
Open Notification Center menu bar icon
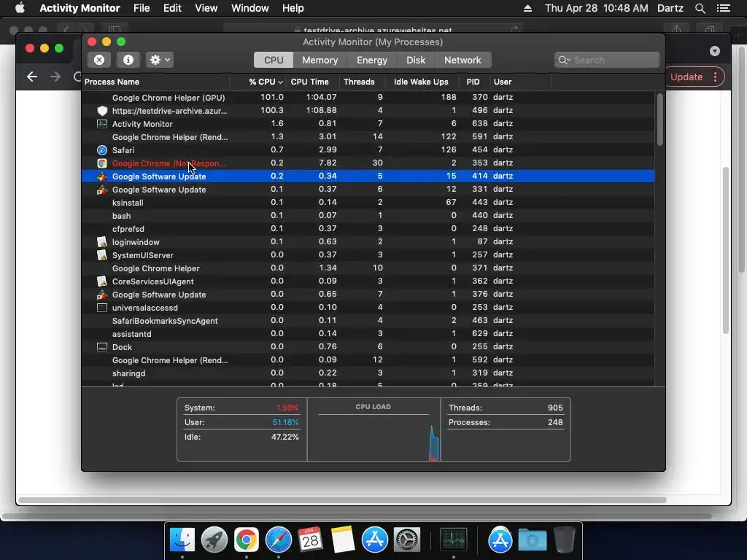coord(723,8)
